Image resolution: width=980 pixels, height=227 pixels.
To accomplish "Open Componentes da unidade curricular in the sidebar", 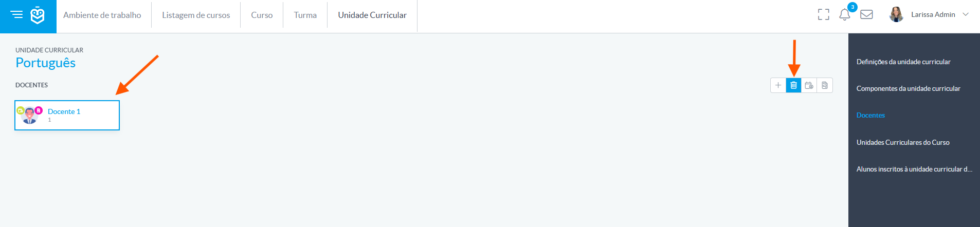I will pyautogui.click(x=908, y=88).
